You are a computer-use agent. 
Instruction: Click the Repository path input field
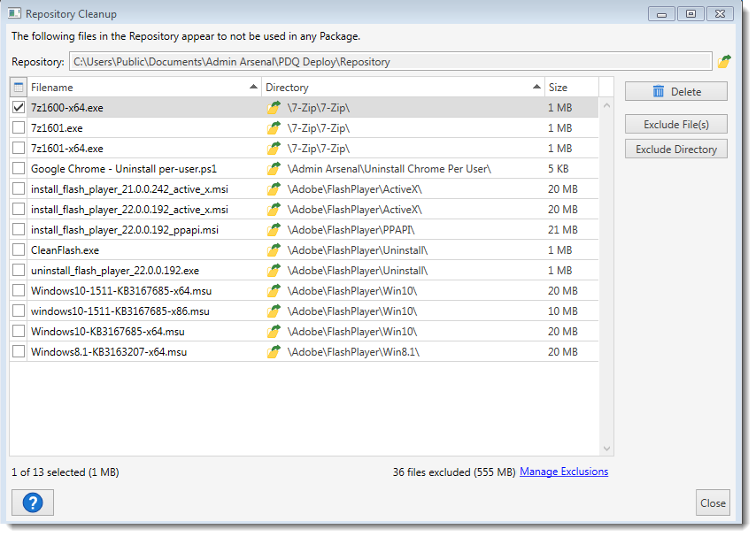point(390,62)
